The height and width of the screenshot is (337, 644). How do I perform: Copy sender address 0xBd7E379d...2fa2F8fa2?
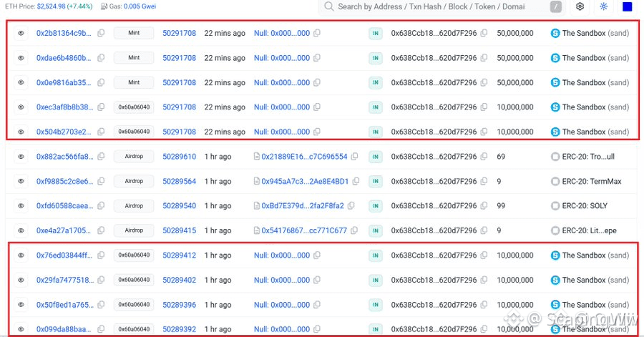click(351, 205)
